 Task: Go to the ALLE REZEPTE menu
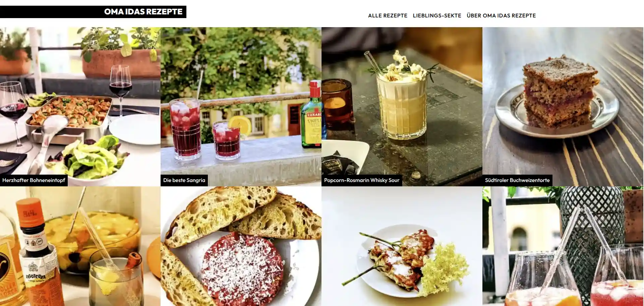[388, 15]
